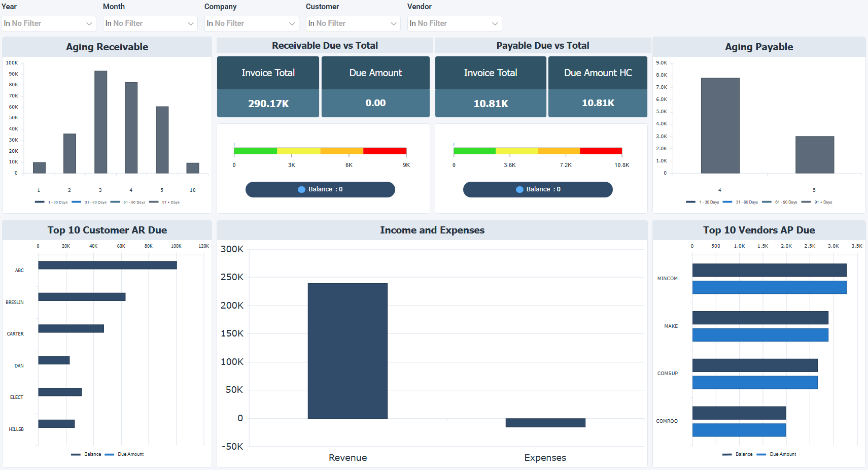Click green segment of Receivable gauge

[256, 151]
